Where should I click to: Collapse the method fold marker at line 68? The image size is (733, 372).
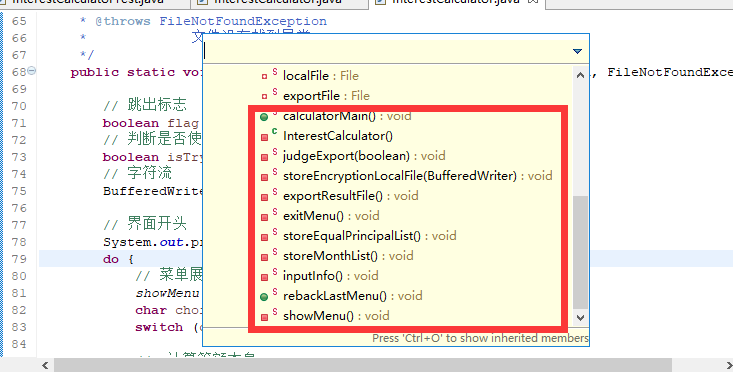click(31, 71)
